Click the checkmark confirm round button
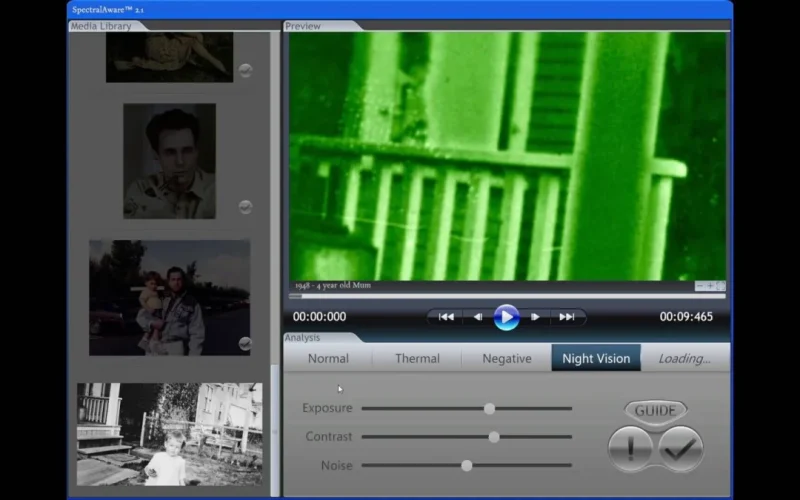The image size is (800, 500). pos(681,449)
